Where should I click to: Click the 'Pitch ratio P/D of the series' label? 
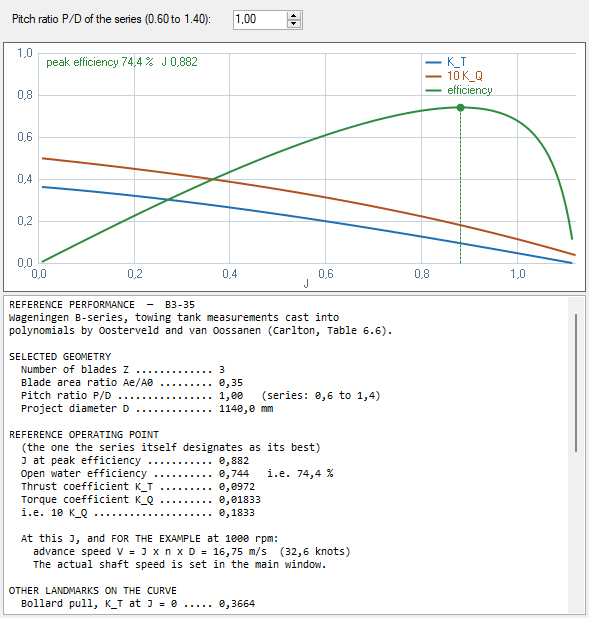[x=111, y=19]
